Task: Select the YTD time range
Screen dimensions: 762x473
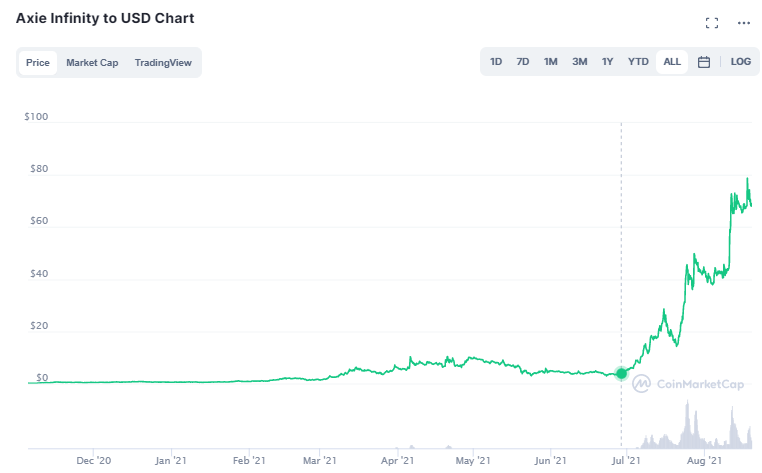Action: click(x=638, y=62)
